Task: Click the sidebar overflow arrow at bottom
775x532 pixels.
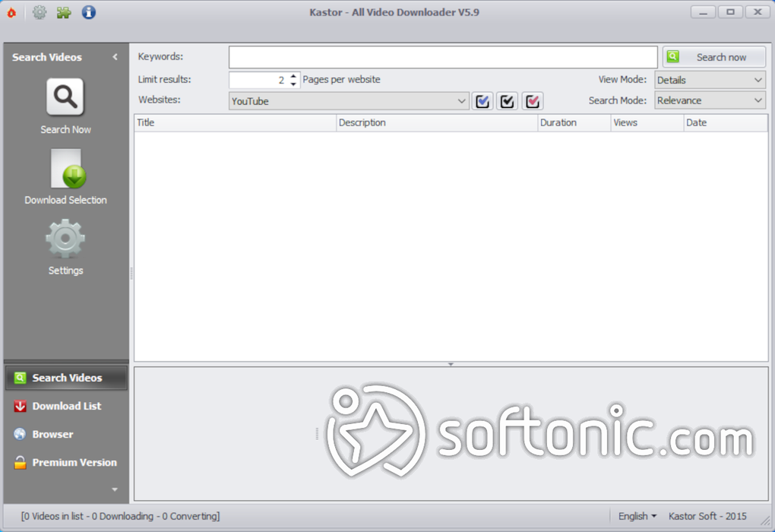Action: point(115,489)
